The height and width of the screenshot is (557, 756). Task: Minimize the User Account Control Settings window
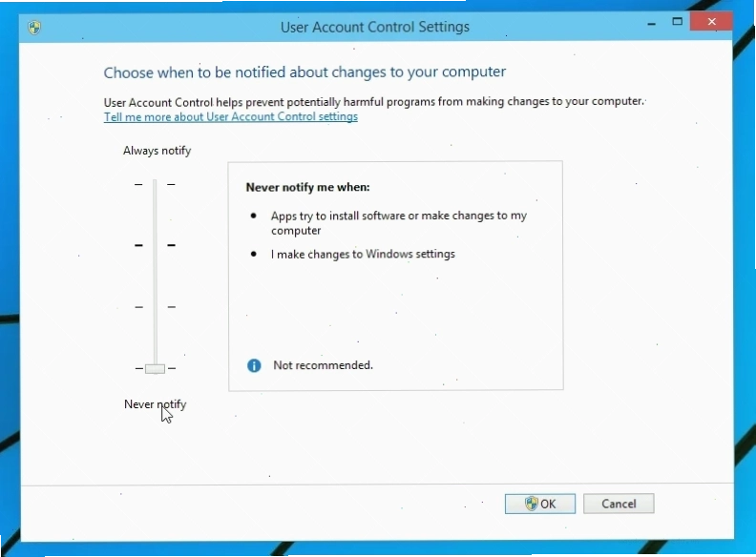coord(652,23)
